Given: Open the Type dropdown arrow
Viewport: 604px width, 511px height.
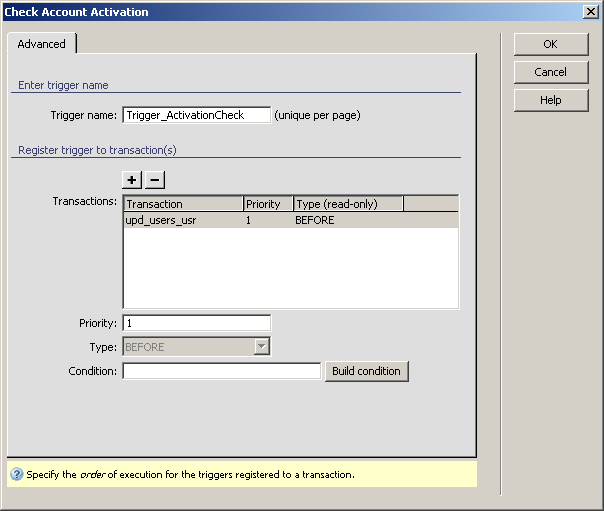Looking at the screenshot, I should coord(262,347).
